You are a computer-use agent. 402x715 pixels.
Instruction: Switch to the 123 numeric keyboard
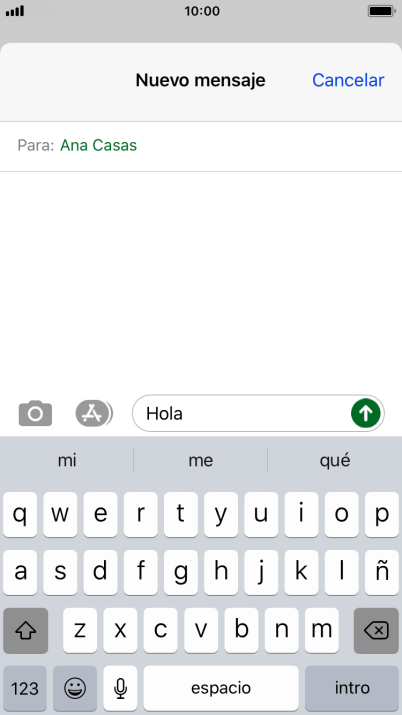click(25, 688)
